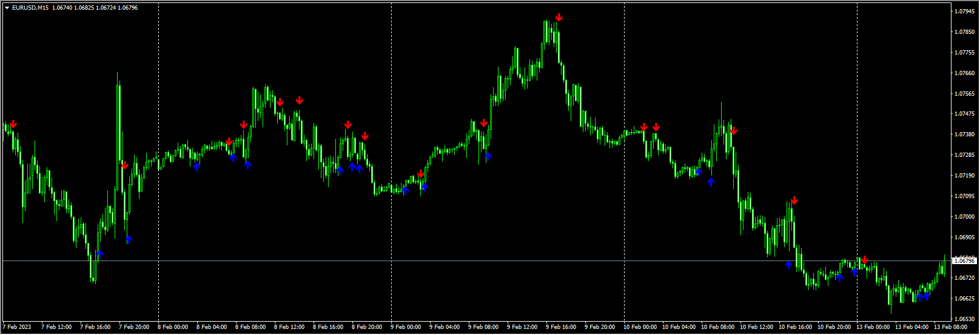Click the 9 Feb 04:00 time label
This screenshot has height=335, width=980.
click(445, 327)
